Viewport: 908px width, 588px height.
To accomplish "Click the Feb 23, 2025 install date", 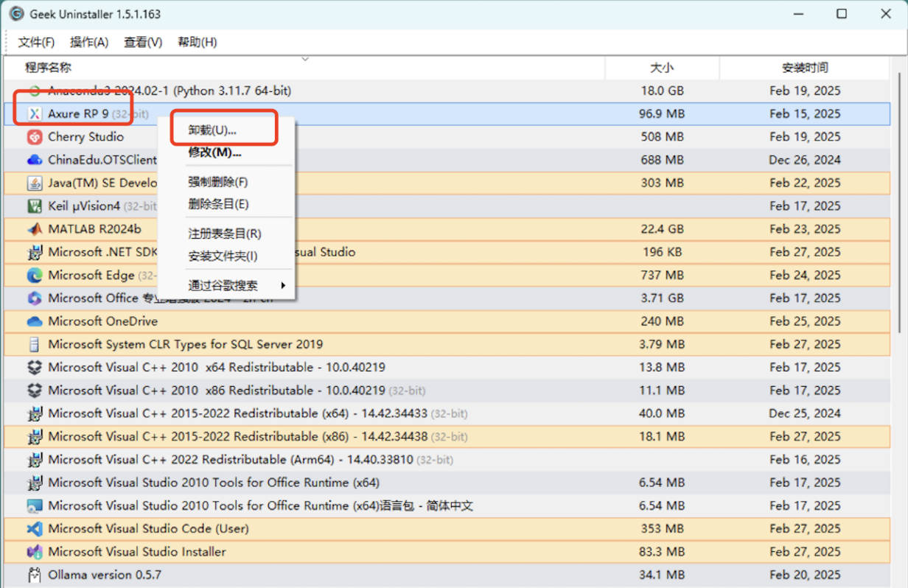I will tap(805, 228).
